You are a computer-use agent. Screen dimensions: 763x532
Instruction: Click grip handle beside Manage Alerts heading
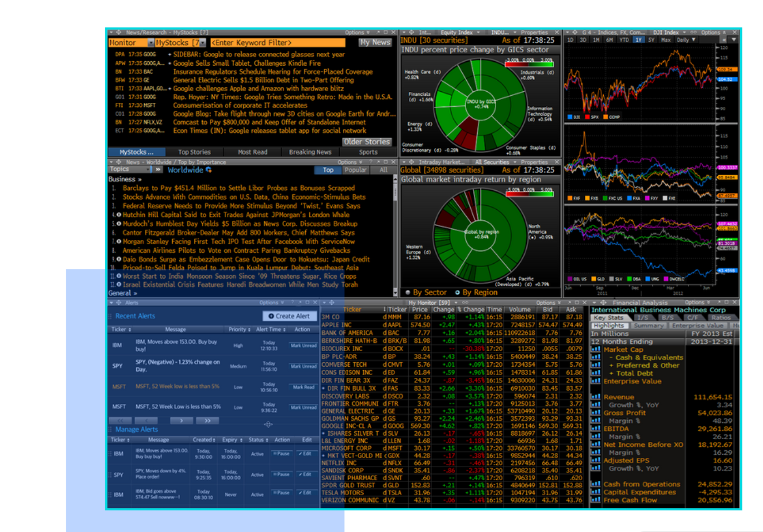(110, 430)
